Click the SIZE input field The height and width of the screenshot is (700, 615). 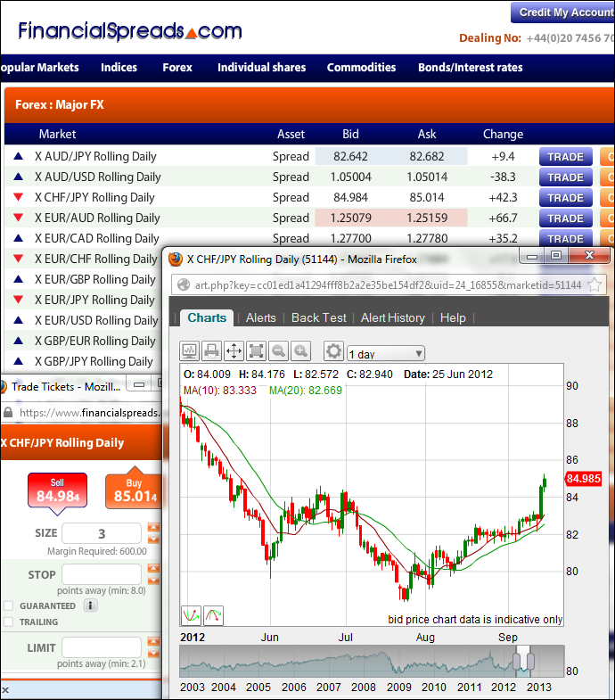point(102,533)
